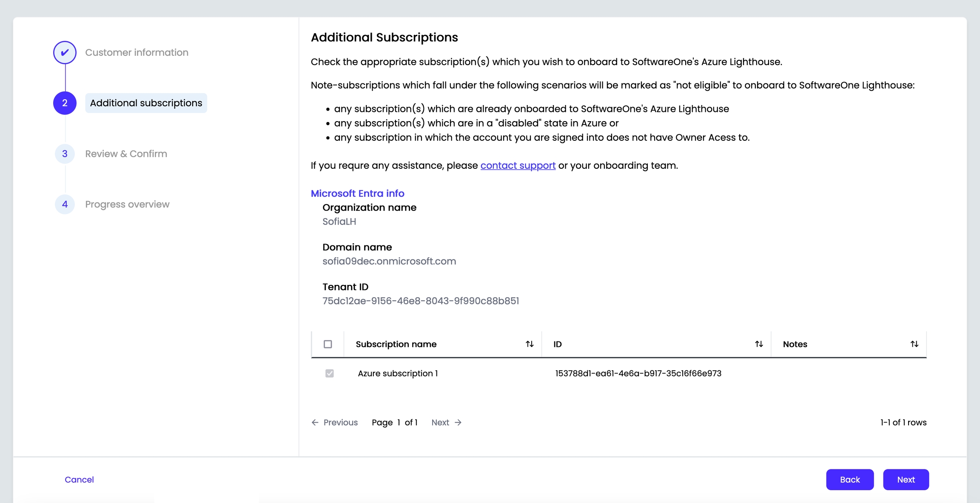Sort the Notes column with arrows icon
The width and height of the screenshot is (980, 503).
[x=914, y=344]
